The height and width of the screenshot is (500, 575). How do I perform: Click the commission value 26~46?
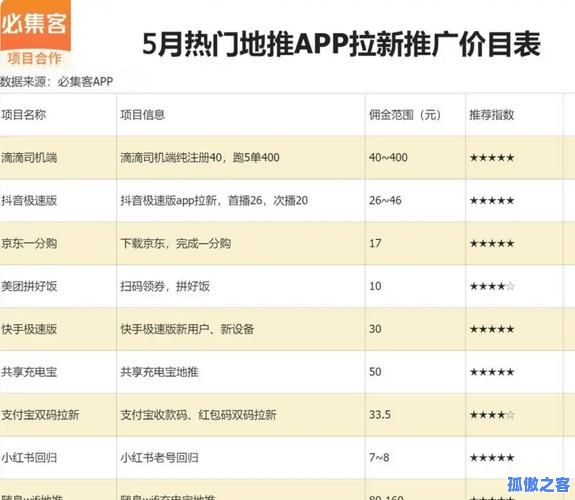click(x=385, y=201)
